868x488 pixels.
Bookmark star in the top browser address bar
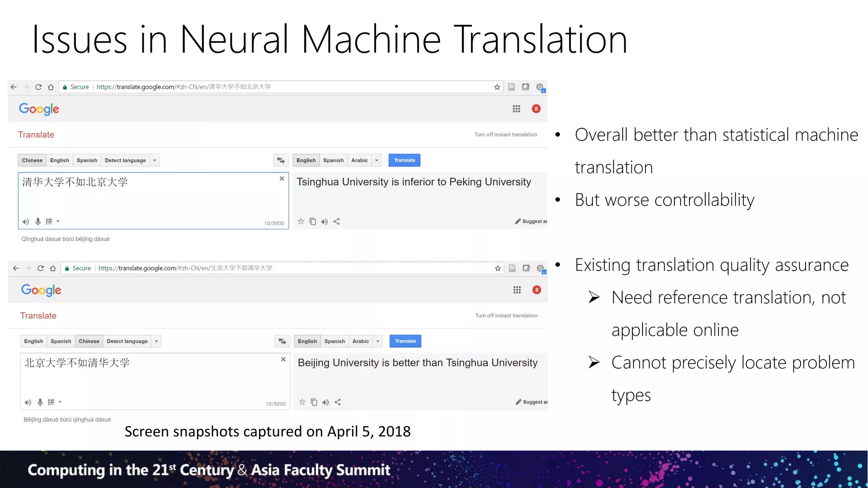pos(497,87)
